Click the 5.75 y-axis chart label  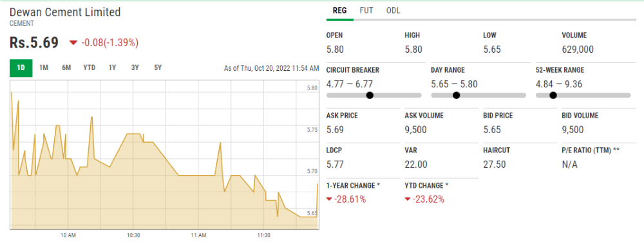pos(312,130)
